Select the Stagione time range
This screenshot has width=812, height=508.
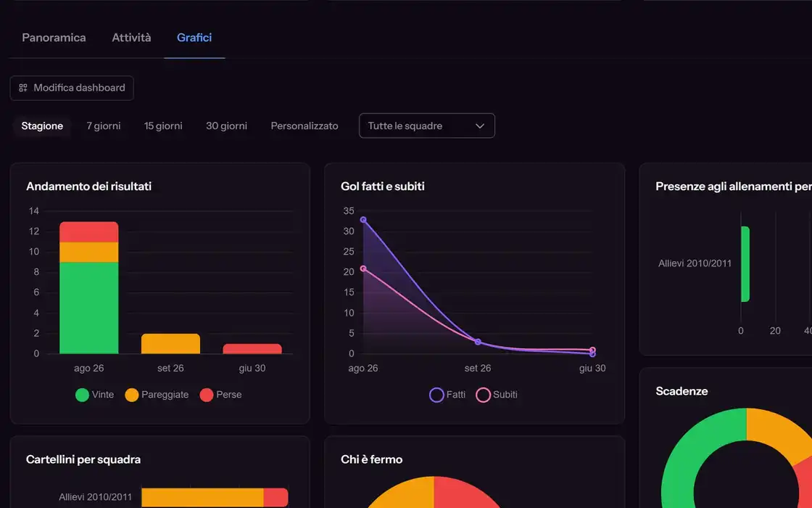coord(42,126)
